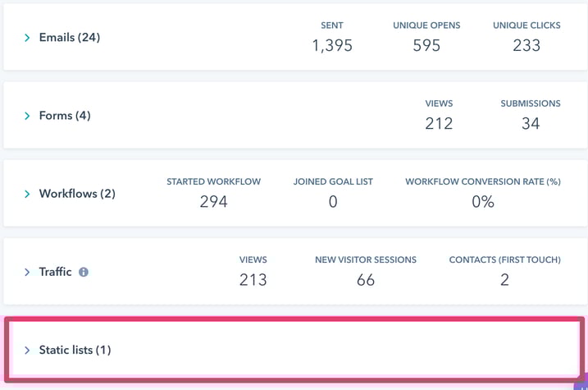Click the Forms Submissions value 34
This screenshot has height=390, width=588.
point(531,124)
